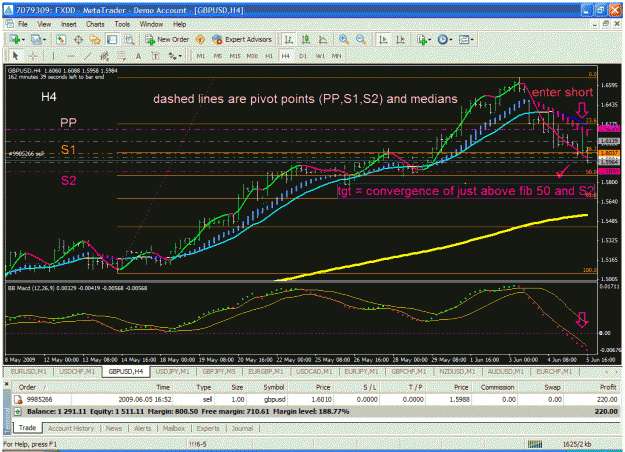Viewport: 625px width, 452px height.
Task: Click the MetaEditor diamond icon
Action: click(200, 39)
